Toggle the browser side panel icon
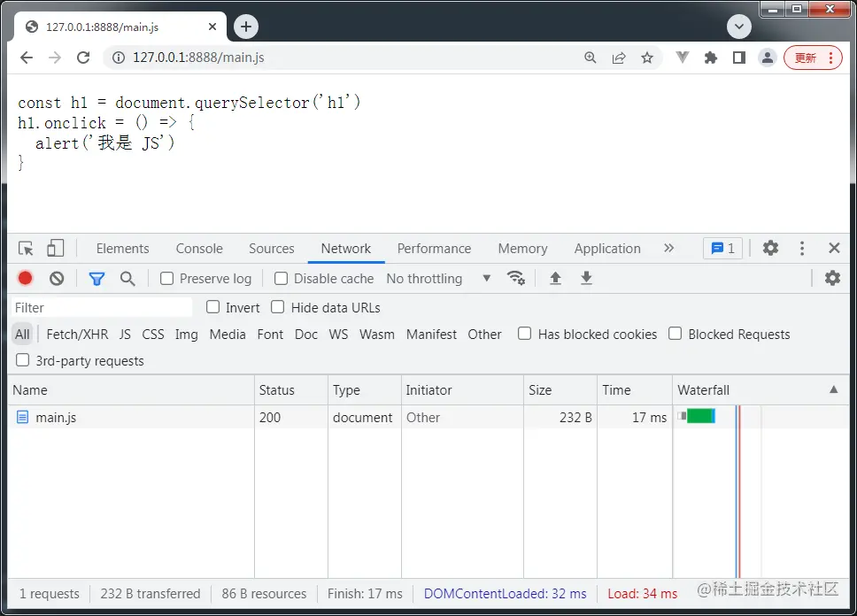This screenshot has width=857, height=616. coord(739,58)
